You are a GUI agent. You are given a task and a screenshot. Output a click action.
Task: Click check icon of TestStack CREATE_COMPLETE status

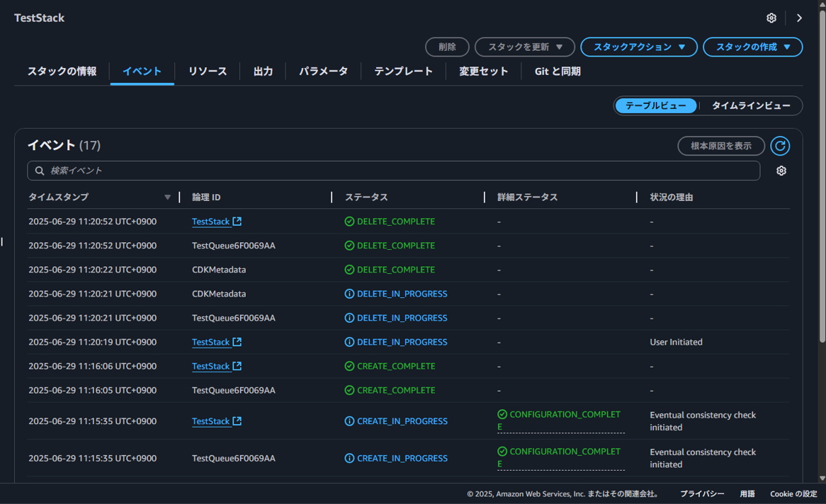click(x=349, y=366)
